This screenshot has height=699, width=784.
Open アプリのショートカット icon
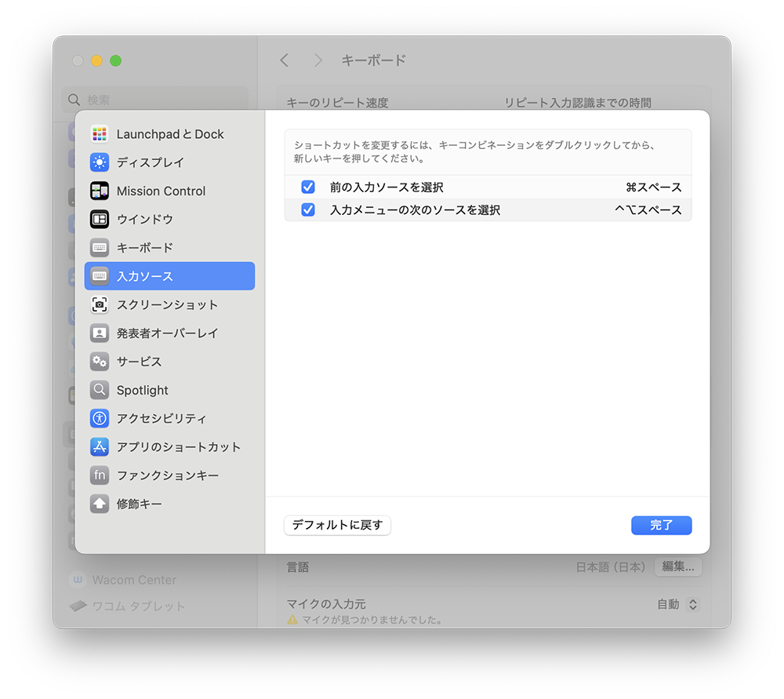pyautogui.click(x=100, y=446)
